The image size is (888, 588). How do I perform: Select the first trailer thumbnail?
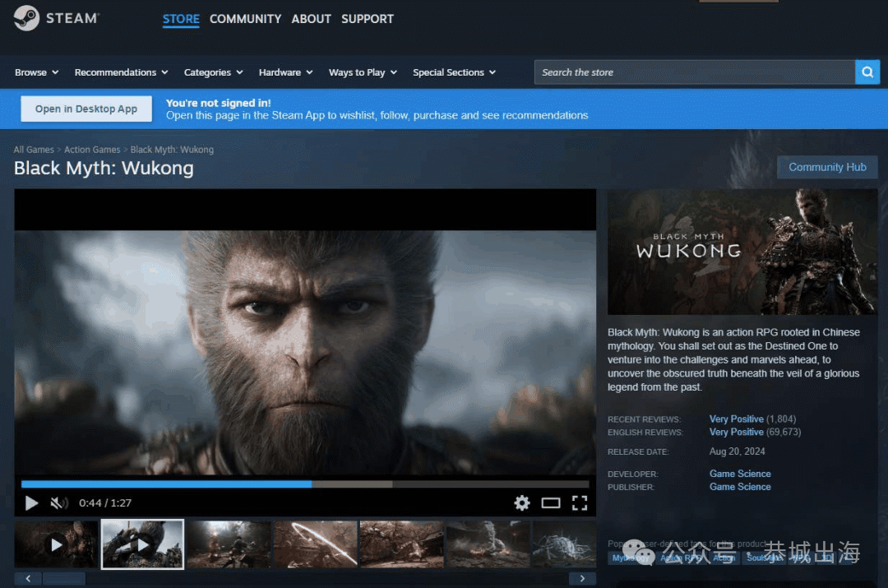click(56, 545)
